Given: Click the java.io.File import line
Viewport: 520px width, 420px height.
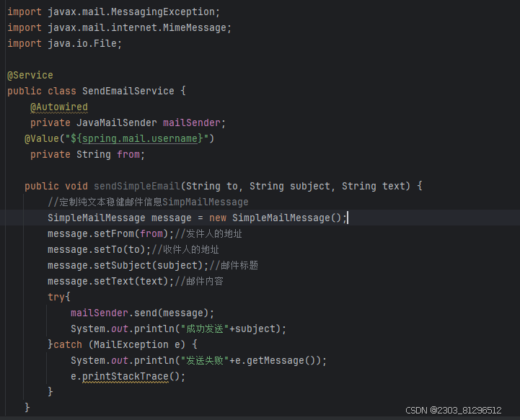Looking at the screenshot, I should click(64, 44).
